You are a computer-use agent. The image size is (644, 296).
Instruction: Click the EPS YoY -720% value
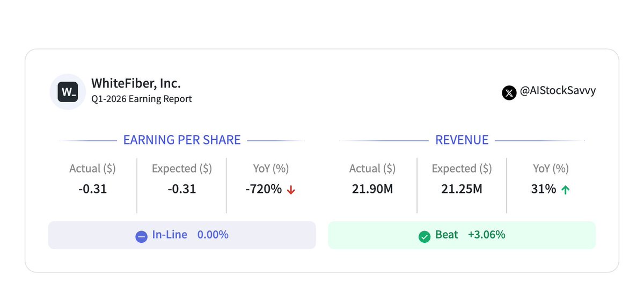(264, 189)
